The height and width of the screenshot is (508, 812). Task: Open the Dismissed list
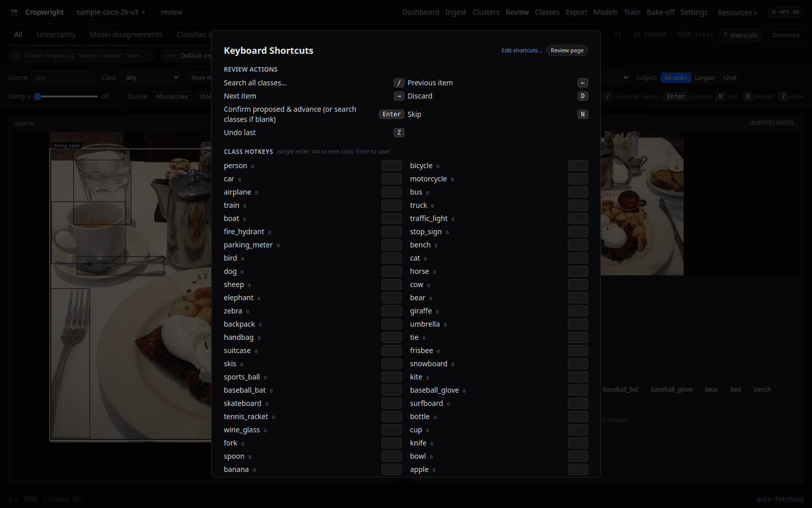tap(786, 35)
